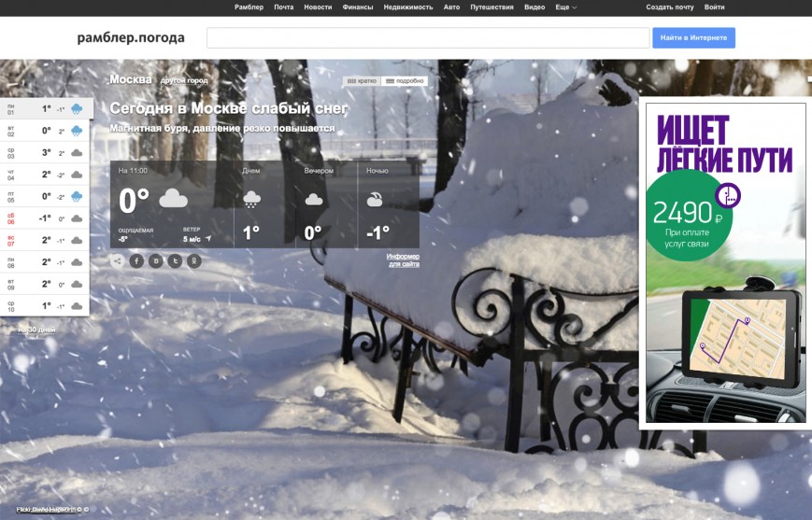
Task: Share via the VKontakte icon
Action: coord(156,260)
